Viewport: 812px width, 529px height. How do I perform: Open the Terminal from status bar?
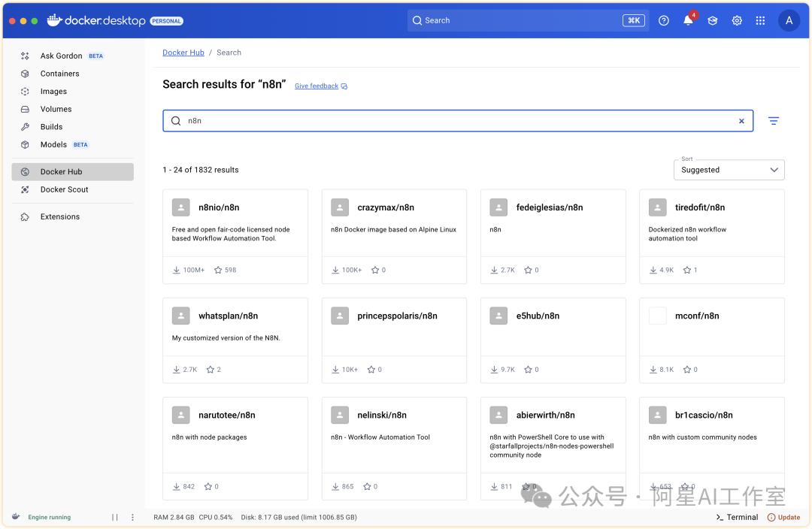click(737, 517)
